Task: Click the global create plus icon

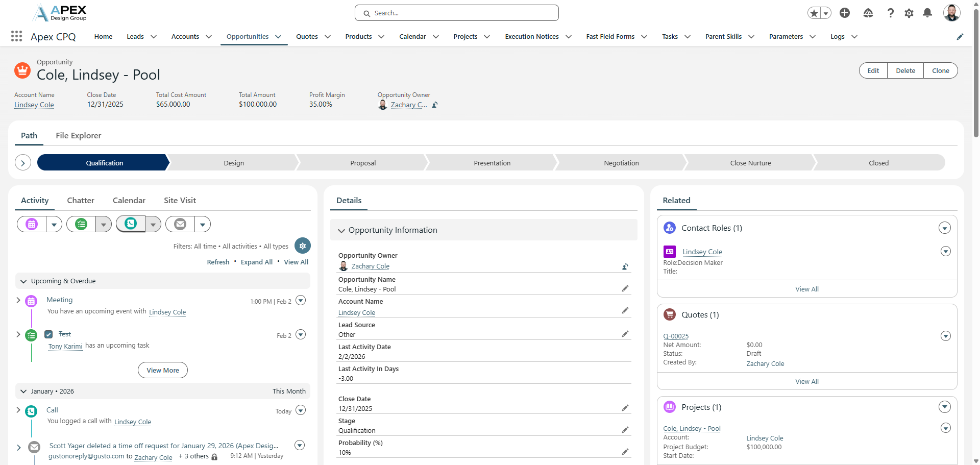Action: point(845,13)
